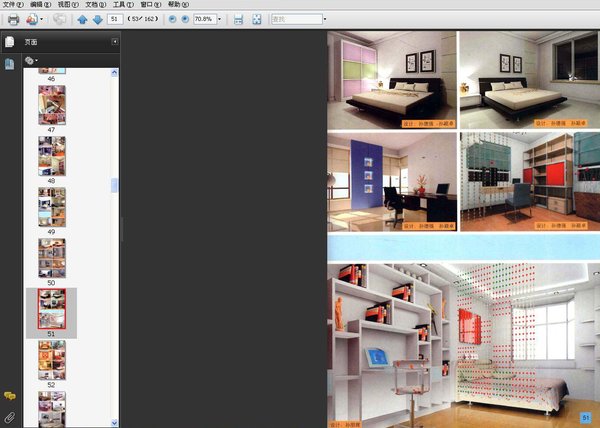Click the page number 51 badge on the page

click(x=585, y=418)
